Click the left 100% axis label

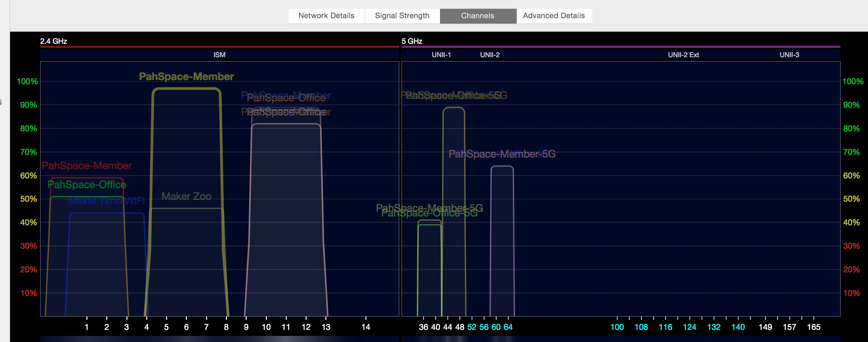[27, 81]
